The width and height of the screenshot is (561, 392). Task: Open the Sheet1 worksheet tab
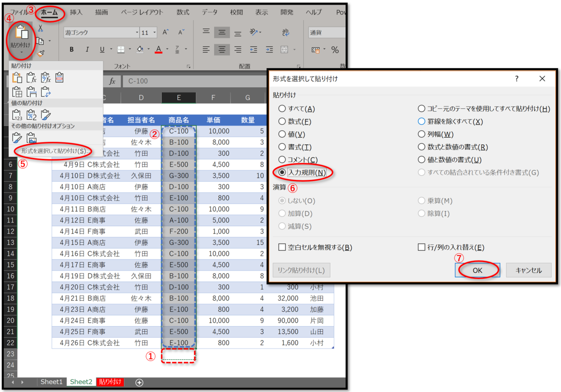coord(51,382)
